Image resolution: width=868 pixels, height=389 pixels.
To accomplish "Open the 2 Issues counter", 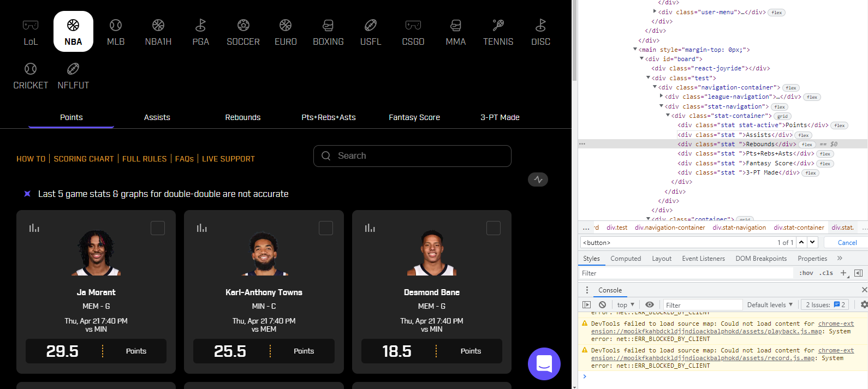I will click(x=825, y=305).
